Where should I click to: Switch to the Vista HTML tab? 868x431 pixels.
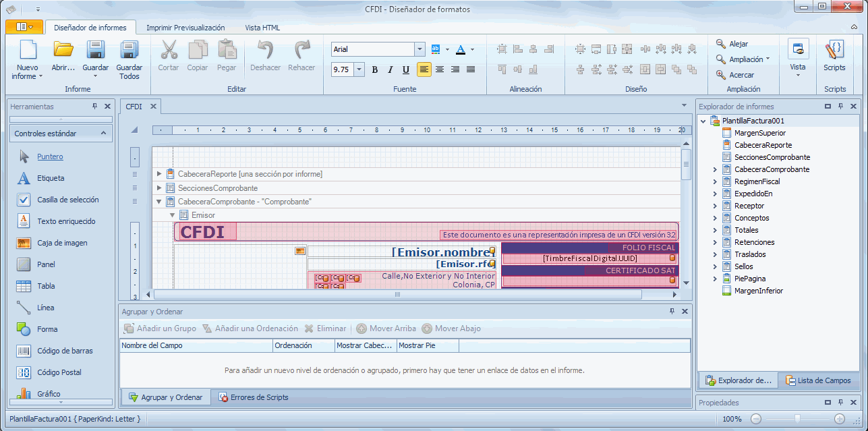[262, 28]
